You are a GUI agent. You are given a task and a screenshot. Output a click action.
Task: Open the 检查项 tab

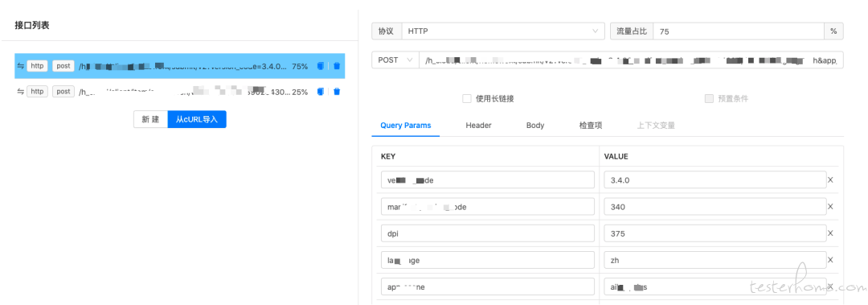click(591, 126)
